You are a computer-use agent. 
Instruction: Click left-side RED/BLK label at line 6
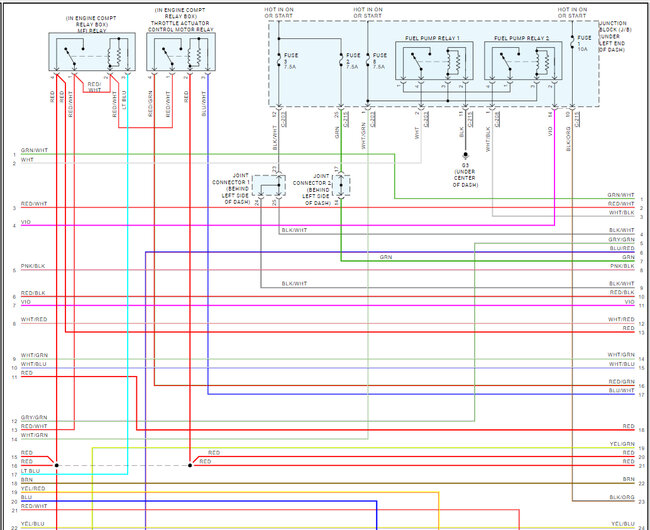[x=33, y=293]
